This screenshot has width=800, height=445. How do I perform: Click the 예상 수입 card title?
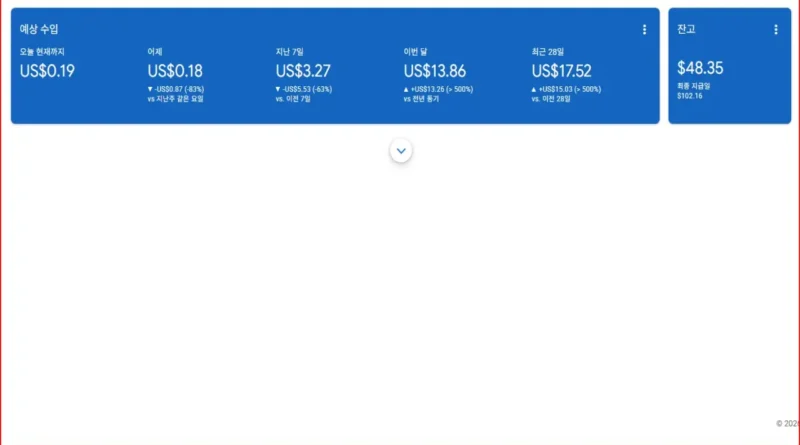click(x=39, y=29)
